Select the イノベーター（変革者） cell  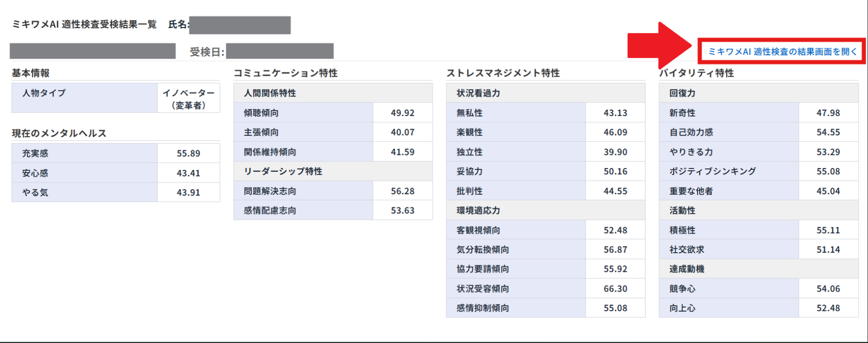coord(189,99)
